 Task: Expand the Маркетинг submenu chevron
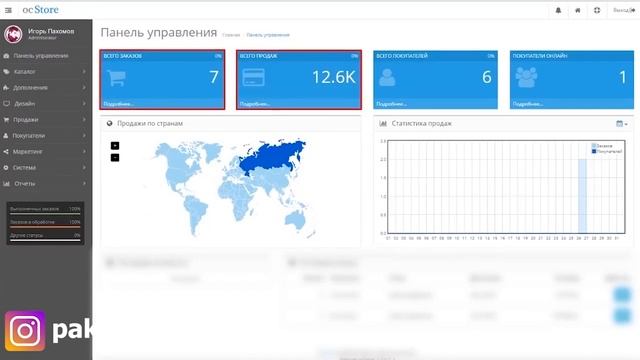[x=84, y=151]
